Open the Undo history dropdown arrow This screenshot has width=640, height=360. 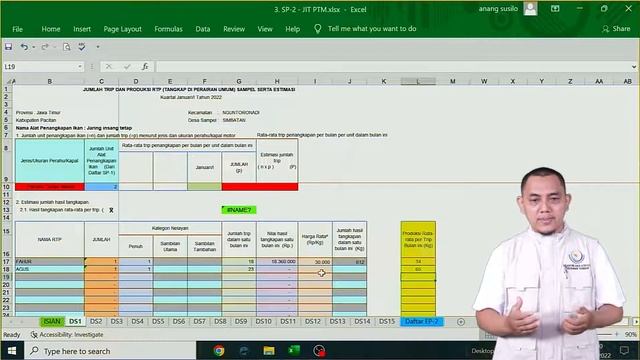point(33,47)
